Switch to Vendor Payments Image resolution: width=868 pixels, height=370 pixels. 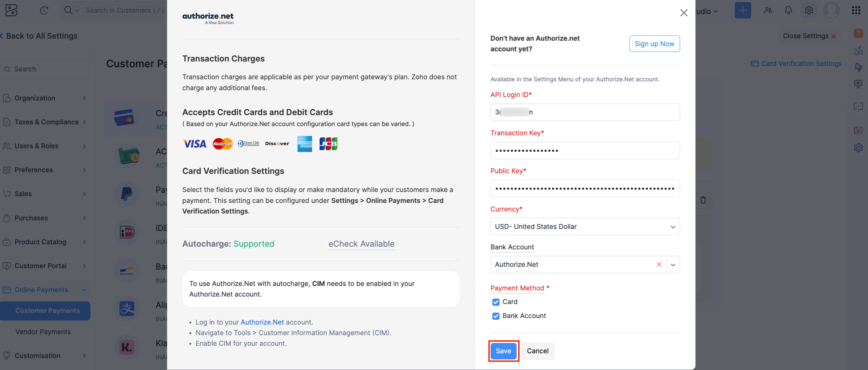click(43, 331)
